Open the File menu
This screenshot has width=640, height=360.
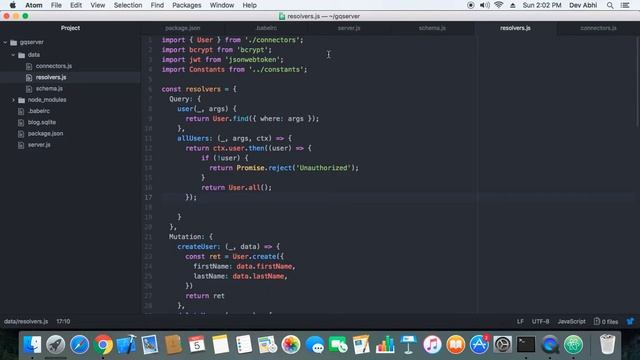56,5
